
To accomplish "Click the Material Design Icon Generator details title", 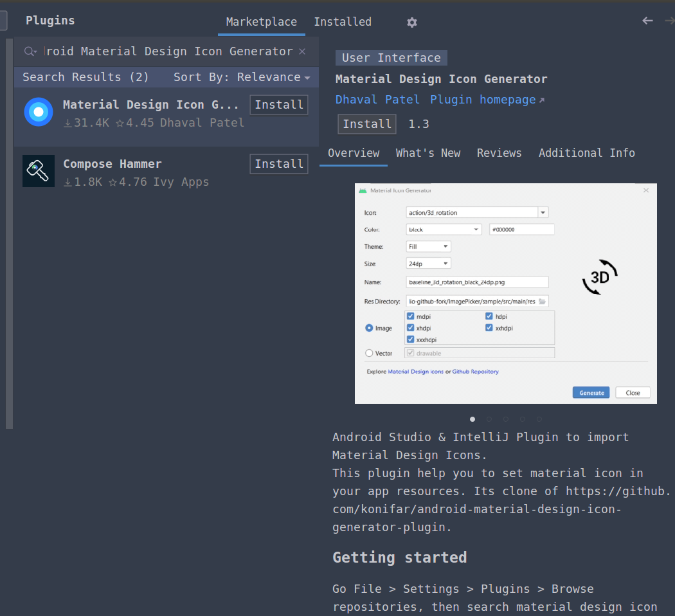I will tap(441, 79).
